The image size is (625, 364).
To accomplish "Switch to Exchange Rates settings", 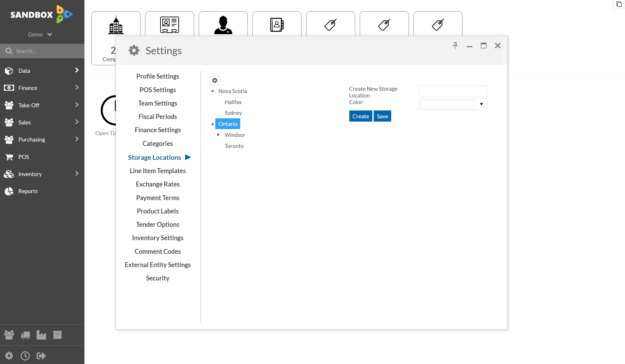I will (158, 184).
